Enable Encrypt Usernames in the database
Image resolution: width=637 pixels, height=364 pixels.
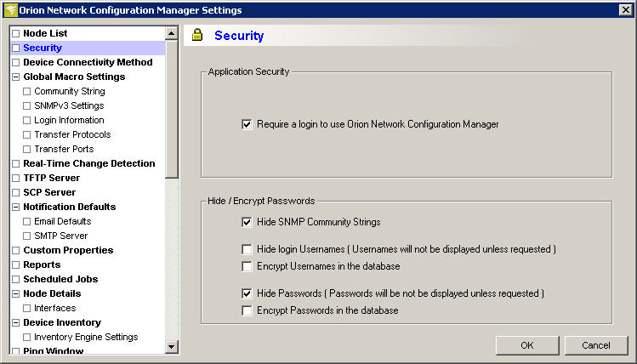pyautogui.click(x=247, y=266)
